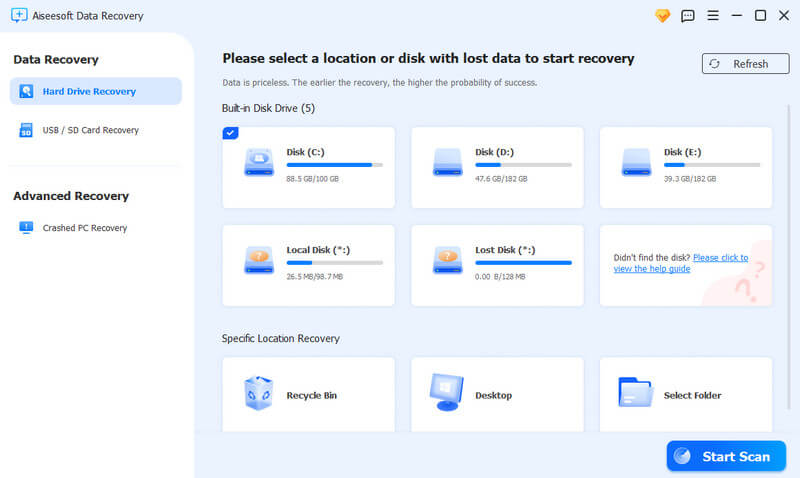Select the Disk (D:) label
This screenshot has height=478, width=800.
pyautogui.click(x=494, y=152)
